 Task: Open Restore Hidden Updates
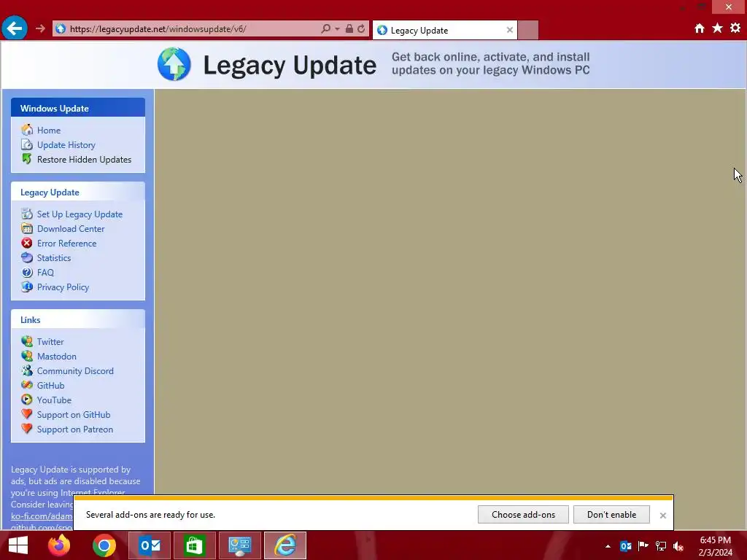pyautogui.click(x=85, y=160)
